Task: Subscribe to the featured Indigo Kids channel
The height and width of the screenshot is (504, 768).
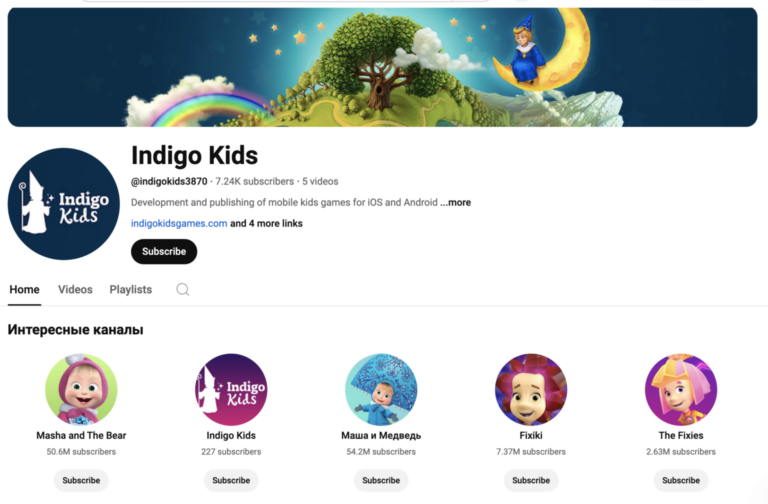Action: 231,480
